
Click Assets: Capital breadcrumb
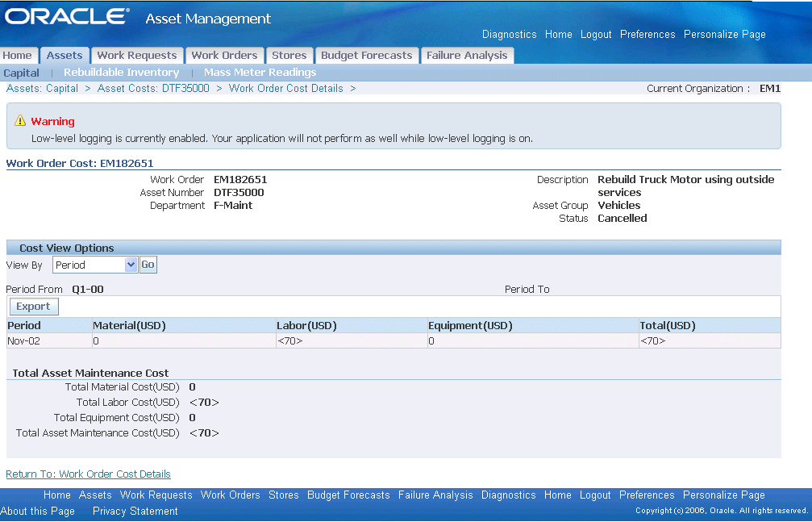42,89
